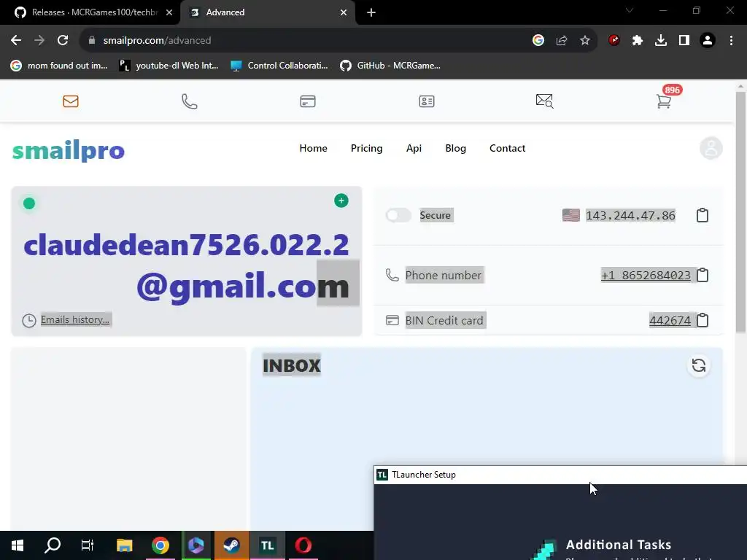Open the Chrome three-dot menu

click(731, 41)
